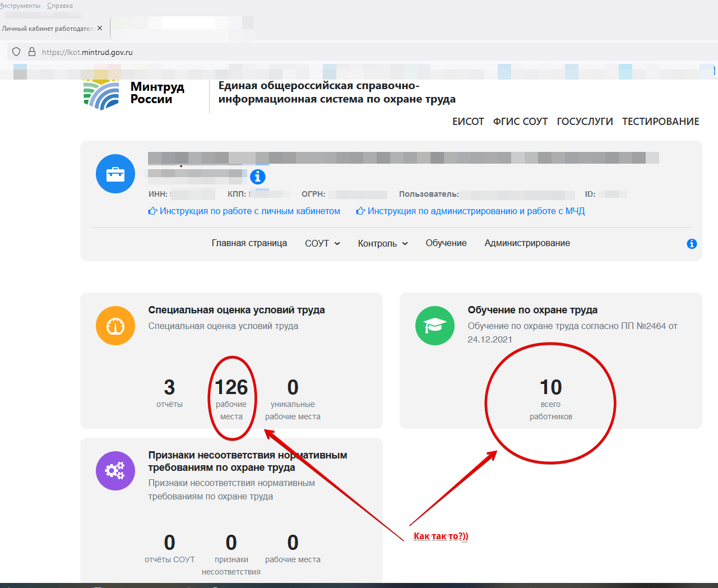Click the Единая общероссийская справочно-информационная система heading
718x588 pixels.
337,92
